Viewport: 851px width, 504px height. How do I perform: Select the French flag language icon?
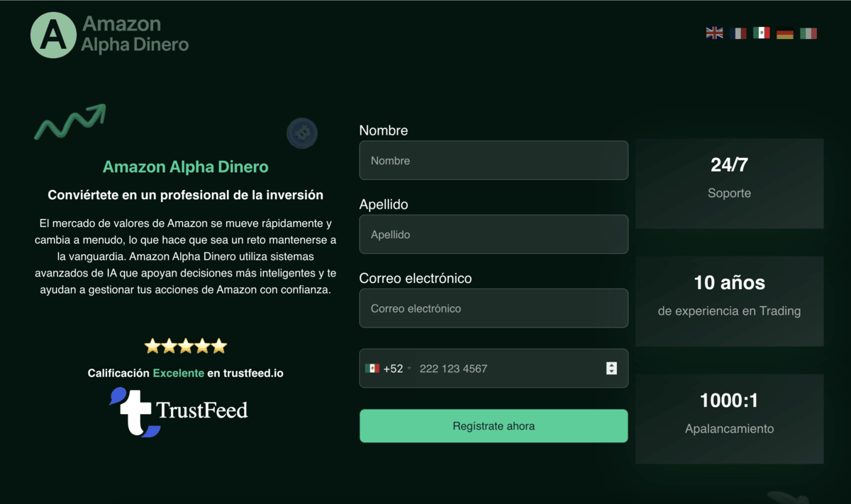(x=738, y=33)
